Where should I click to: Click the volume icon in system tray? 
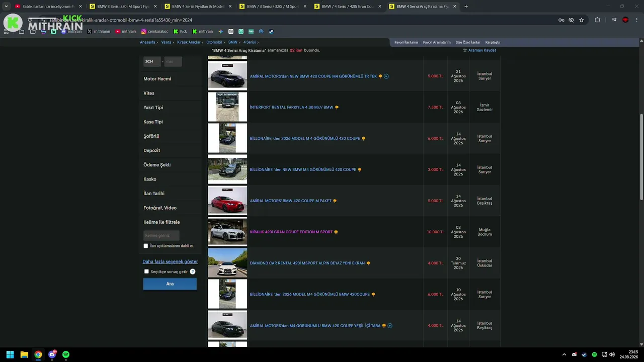click(612, 354)
